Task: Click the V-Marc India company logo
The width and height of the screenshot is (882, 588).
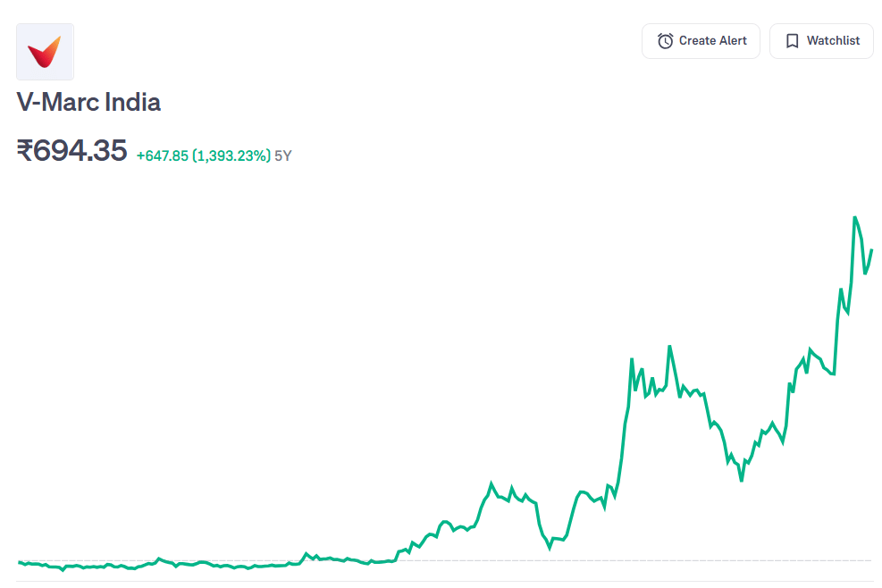Action: (x=45, y=52)
